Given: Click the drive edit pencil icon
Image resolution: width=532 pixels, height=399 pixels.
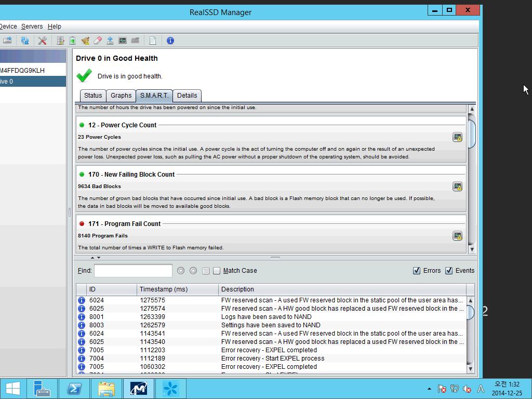Looking at the screenshot, I should 60,41.
